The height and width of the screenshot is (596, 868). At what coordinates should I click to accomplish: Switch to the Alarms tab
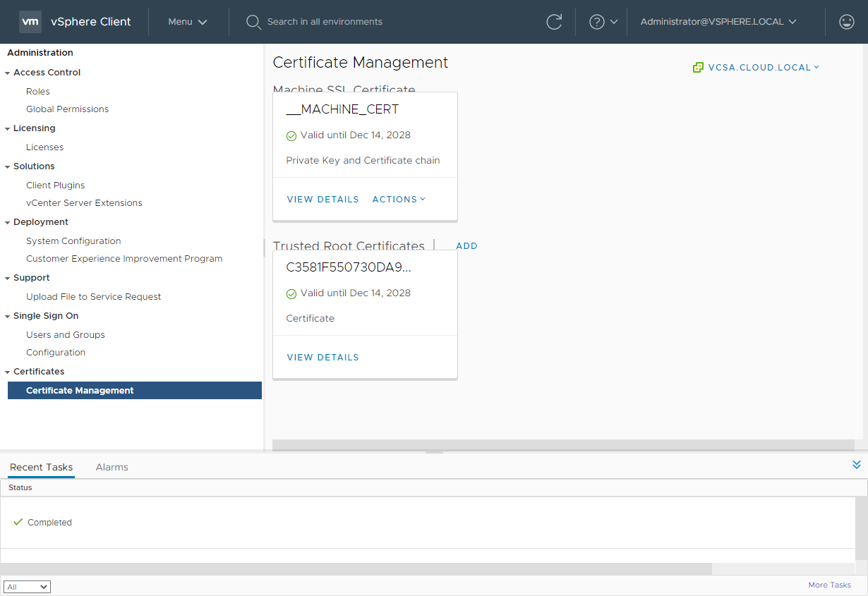112,467
